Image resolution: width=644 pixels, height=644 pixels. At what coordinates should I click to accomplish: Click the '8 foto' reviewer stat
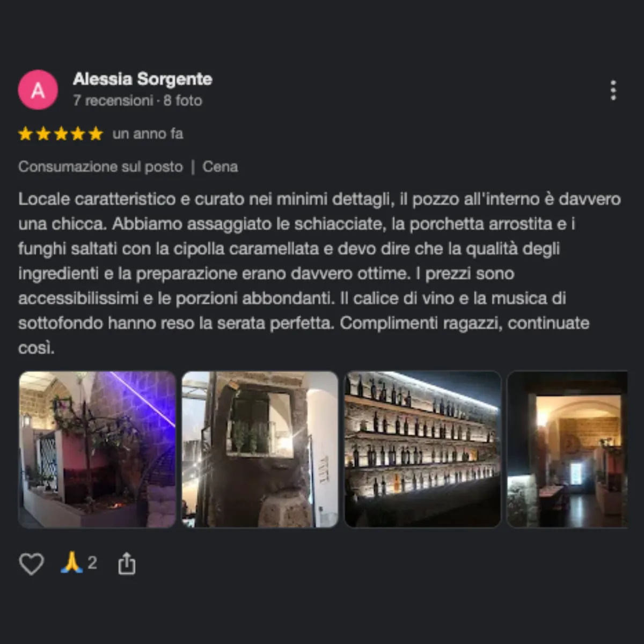[x=182, y=100]
